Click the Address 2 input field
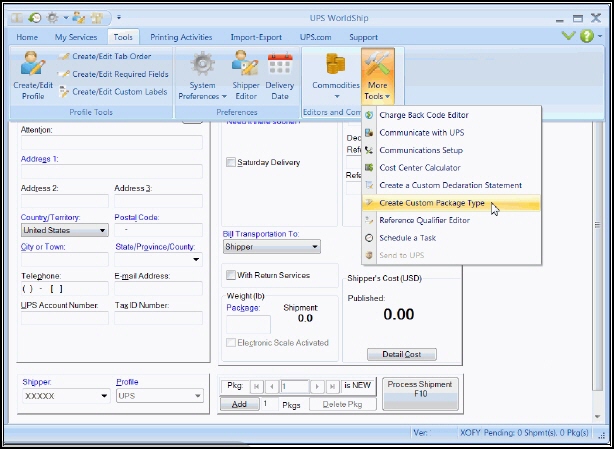Image resolution: width=614 pixels, height=449 pixels. (x=65, y=201)
